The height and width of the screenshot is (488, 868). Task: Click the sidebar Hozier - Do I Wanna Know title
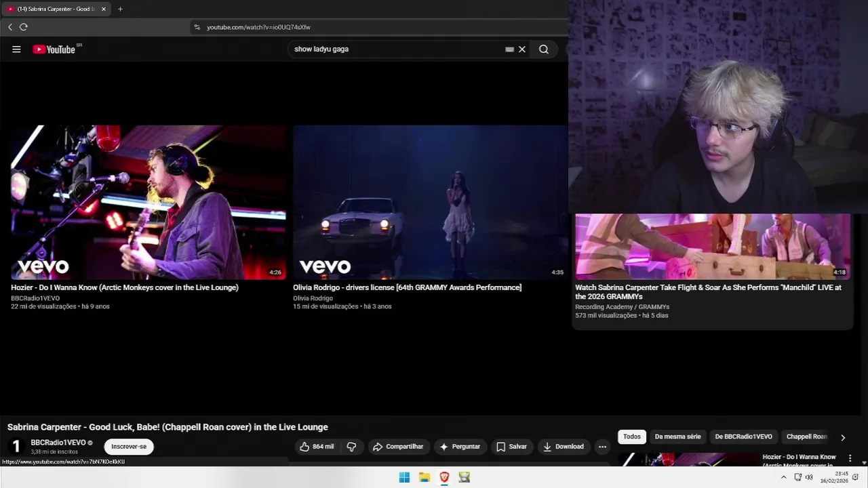(799, 461)
